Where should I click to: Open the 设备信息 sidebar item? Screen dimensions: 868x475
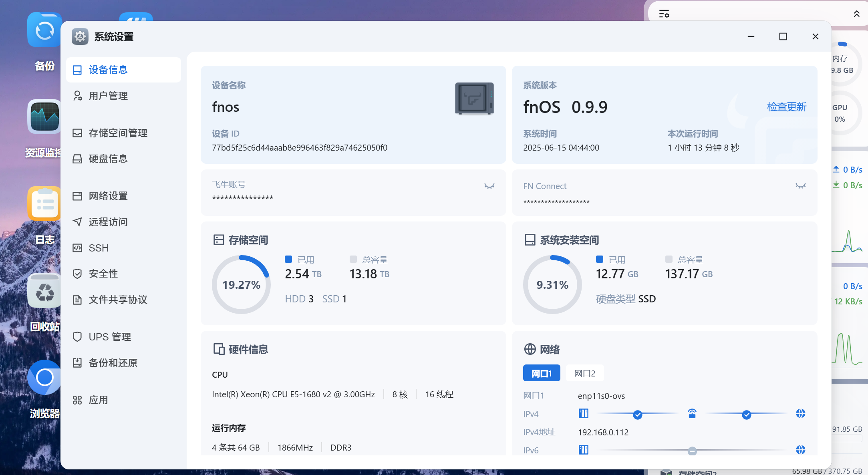(x=123, y=70)
